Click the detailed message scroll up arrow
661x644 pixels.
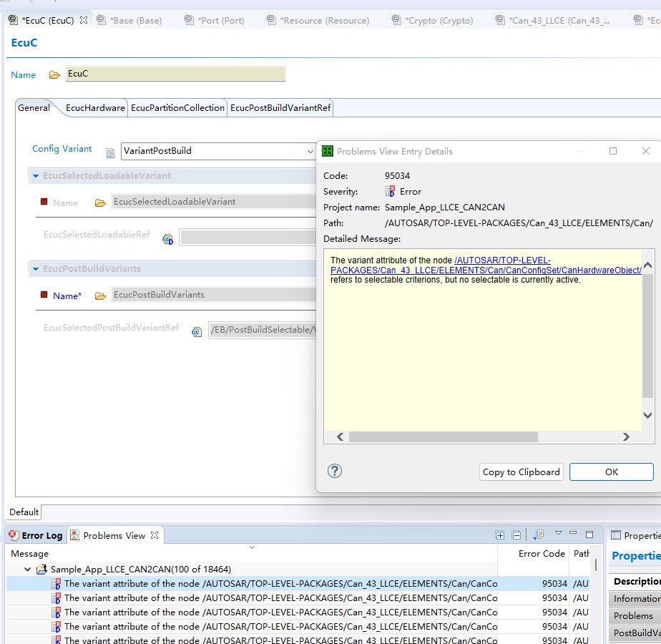tap(648, 265)
